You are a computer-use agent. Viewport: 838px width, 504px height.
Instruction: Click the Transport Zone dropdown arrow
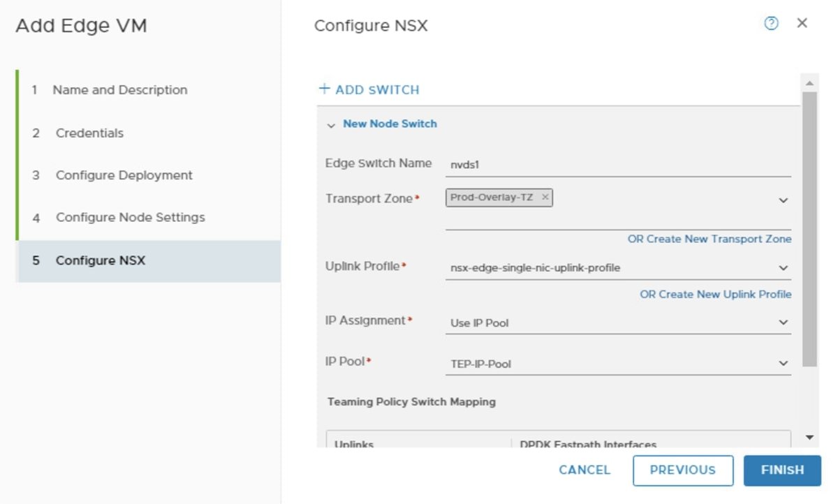tap(781, 201)
